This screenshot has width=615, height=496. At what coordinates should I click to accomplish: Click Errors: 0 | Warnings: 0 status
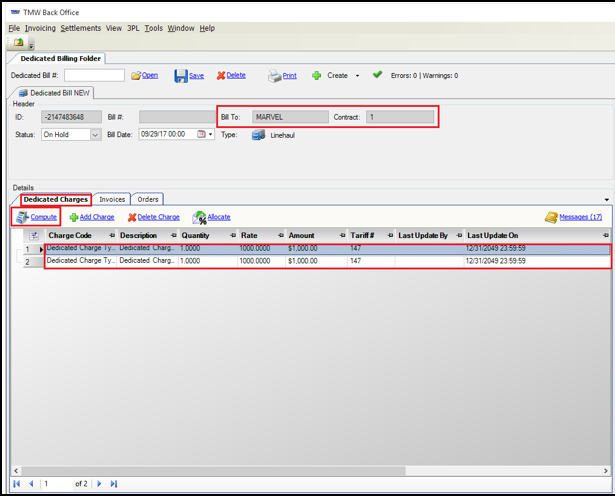(424, 75)
